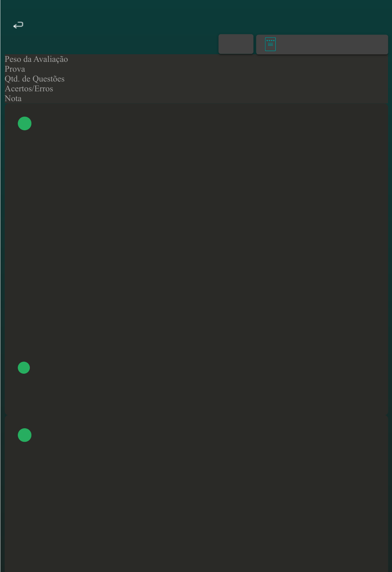
Task: Select the topmost green circle marker
Action: 25,123
